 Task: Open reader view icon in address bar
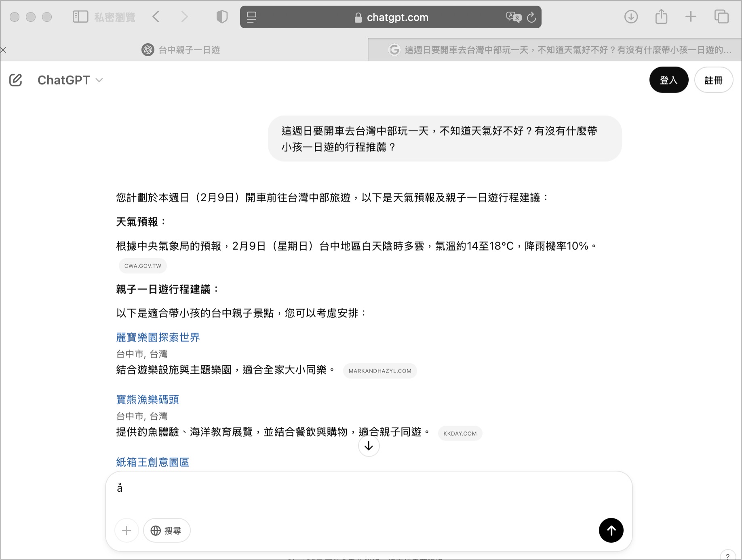coord(251,17)
